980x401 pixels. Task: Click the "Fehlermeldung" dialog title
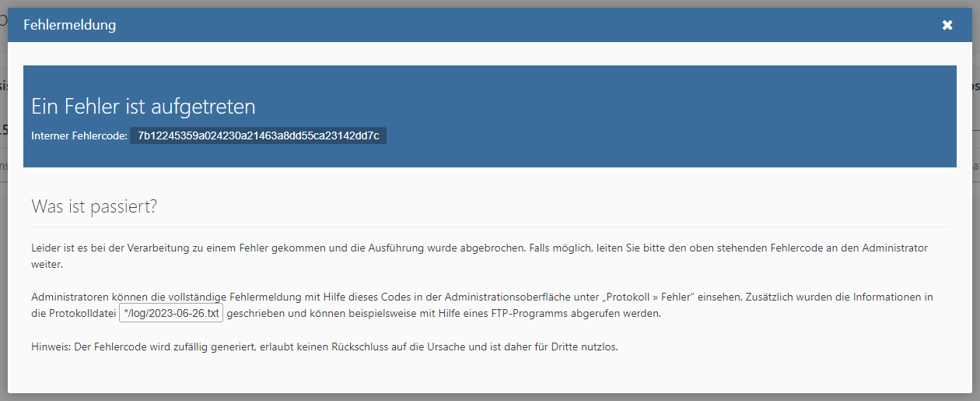pyautogui.click(x=70, y=25)
